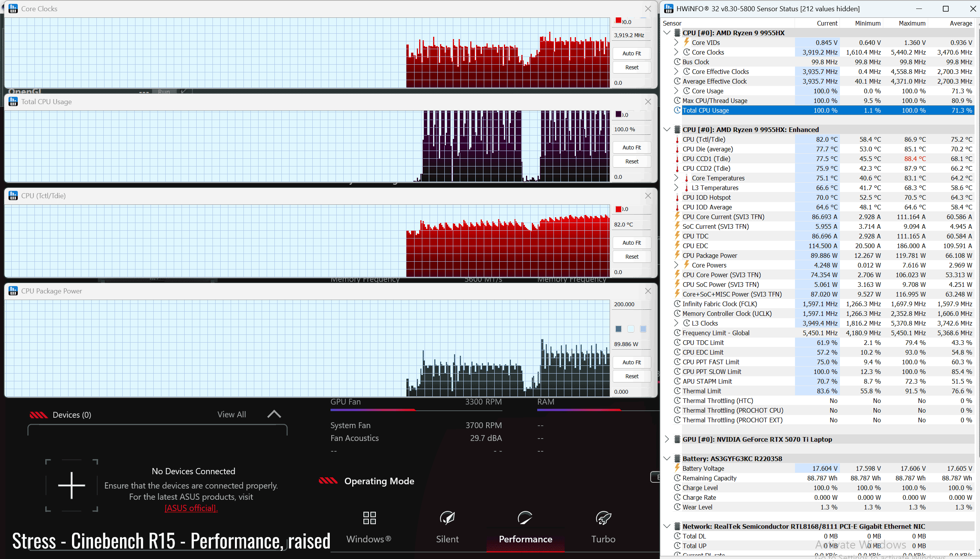Click the add device plus icon
Screen dimensions: 980x559
(x=72, y=485)
